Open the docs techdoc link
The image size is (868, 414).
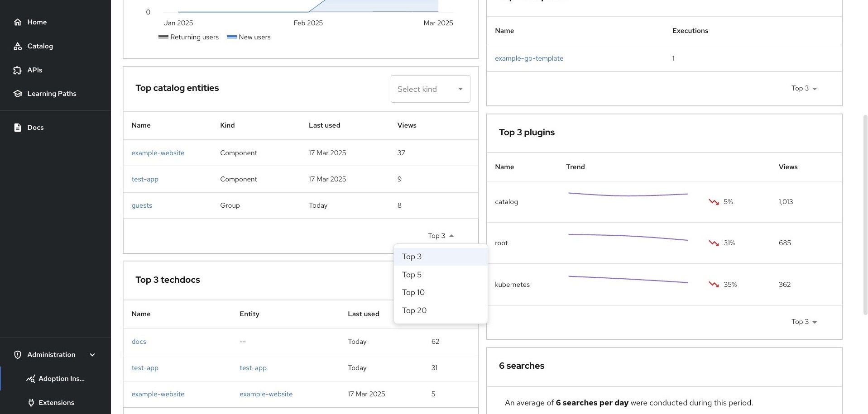click(139, 341)
